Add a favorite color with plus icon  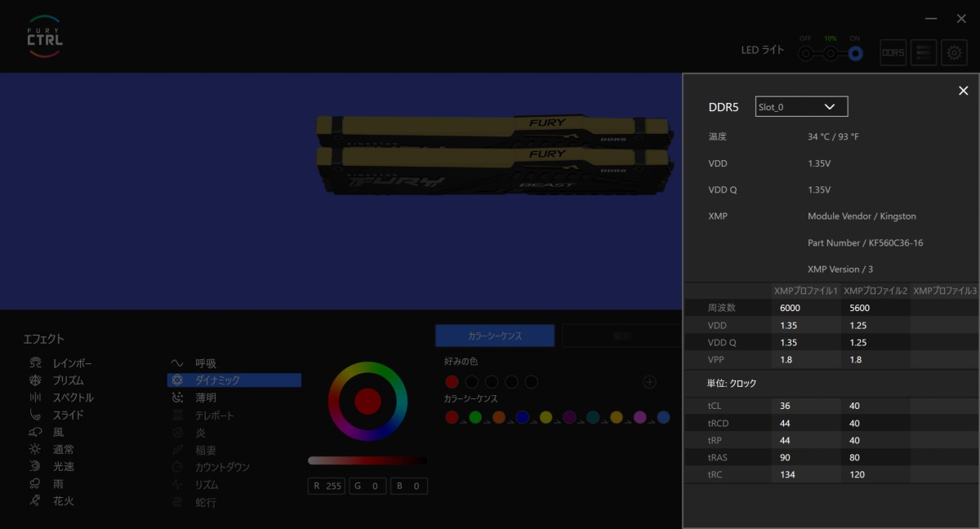(649, 381)
